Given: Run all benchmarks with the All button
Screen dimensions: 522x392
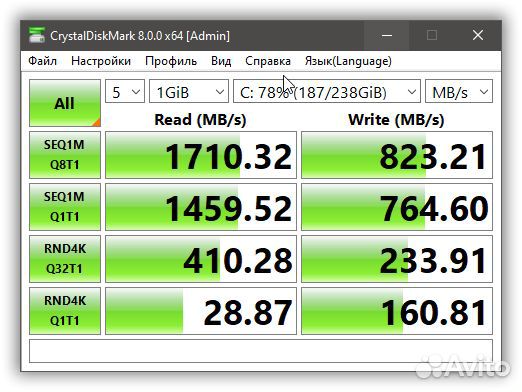Looking at the screenshot, I should [x=65, y=103].
